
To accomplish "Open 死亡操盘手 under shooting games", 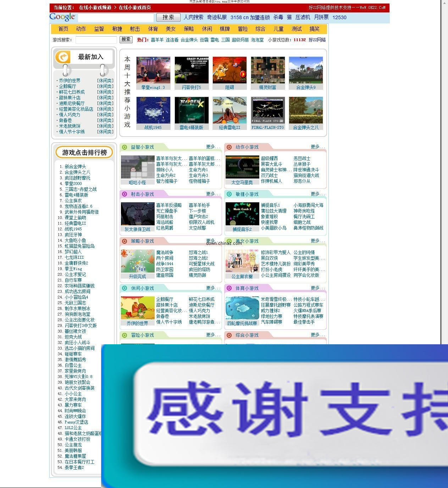I will (167, 211).
